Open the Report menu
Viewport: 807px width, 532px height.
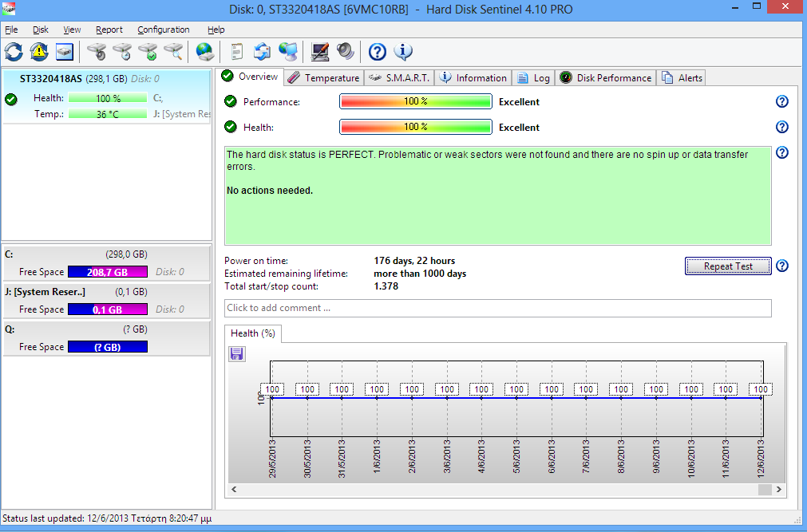point(109,30)
